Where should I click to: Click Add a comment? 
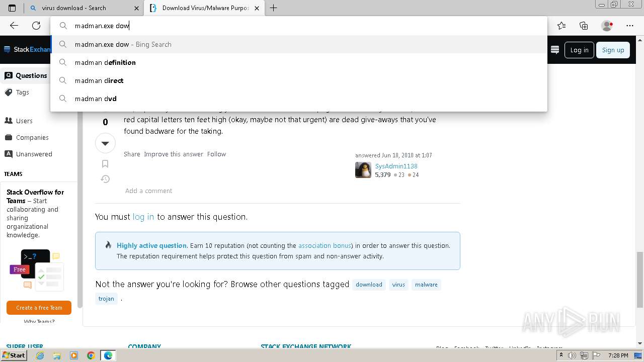click(148, 191)
